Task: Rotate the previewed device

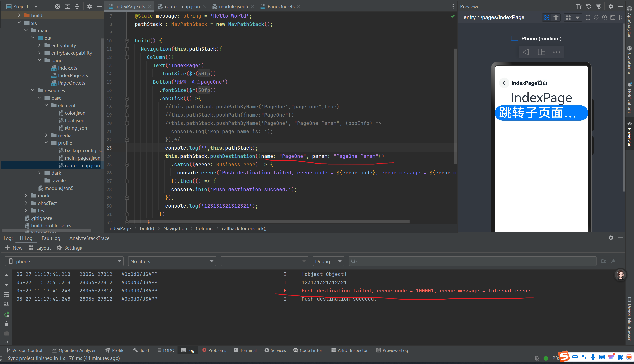Action: tap(541, 52)
